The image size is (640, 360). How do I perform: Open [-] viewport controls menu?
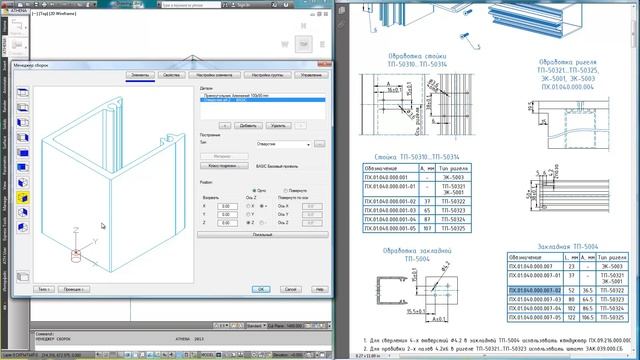tap(35, 13)
